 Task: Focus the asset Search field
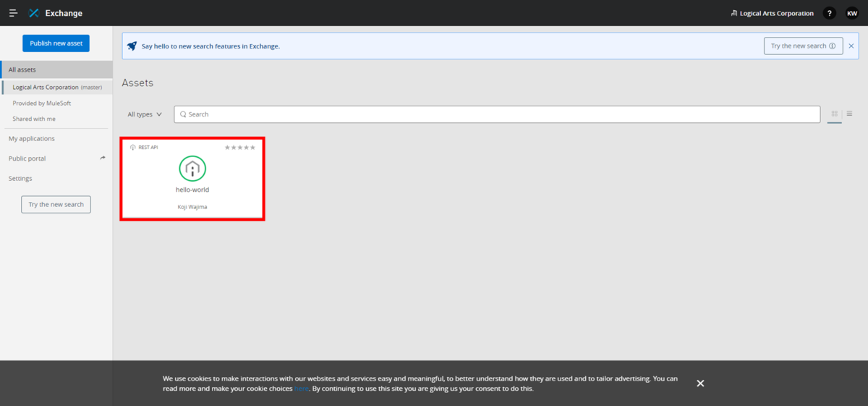(497, 114)
